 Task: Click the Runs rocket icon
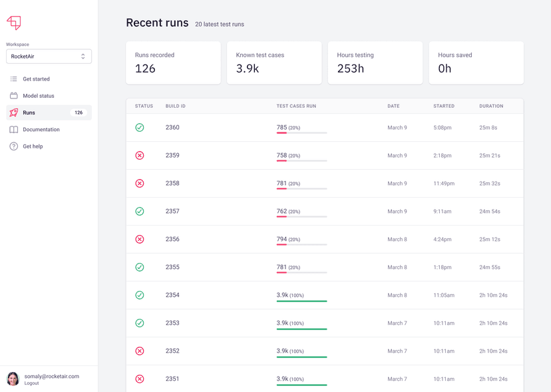(x=14, y=112)
